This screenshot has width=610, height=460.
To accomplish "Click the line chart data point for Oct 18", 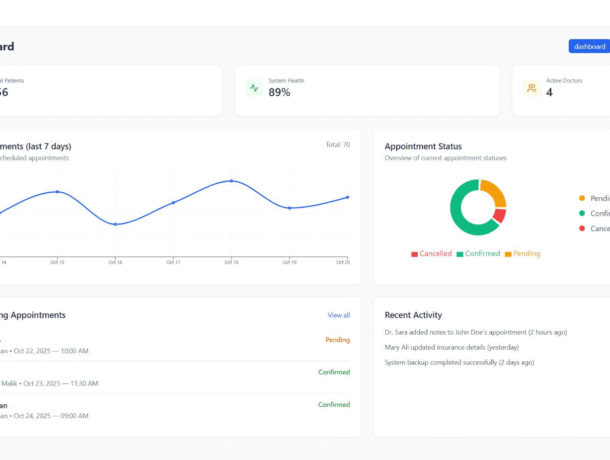I will 231,181.
